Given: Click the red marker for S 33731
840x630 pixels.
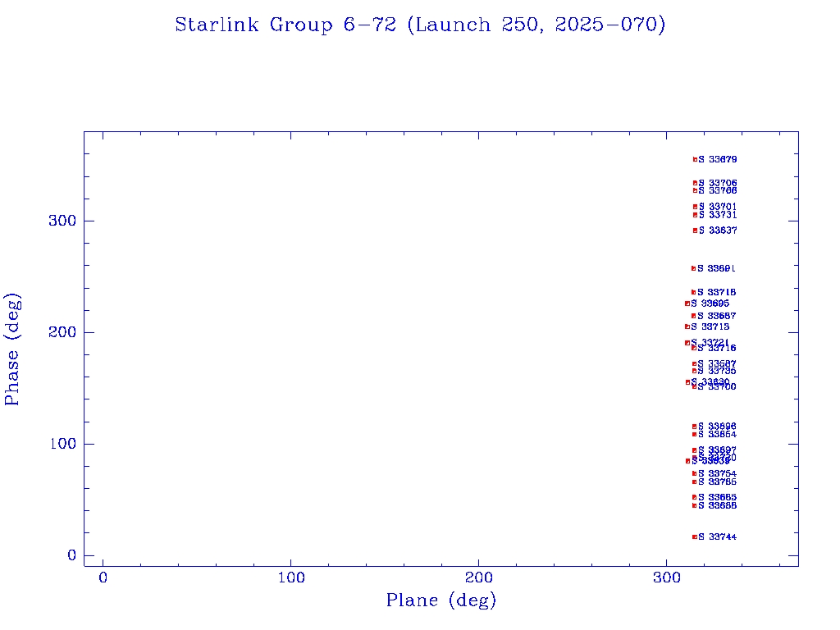Looking at the screenshot, I should 695,215.
